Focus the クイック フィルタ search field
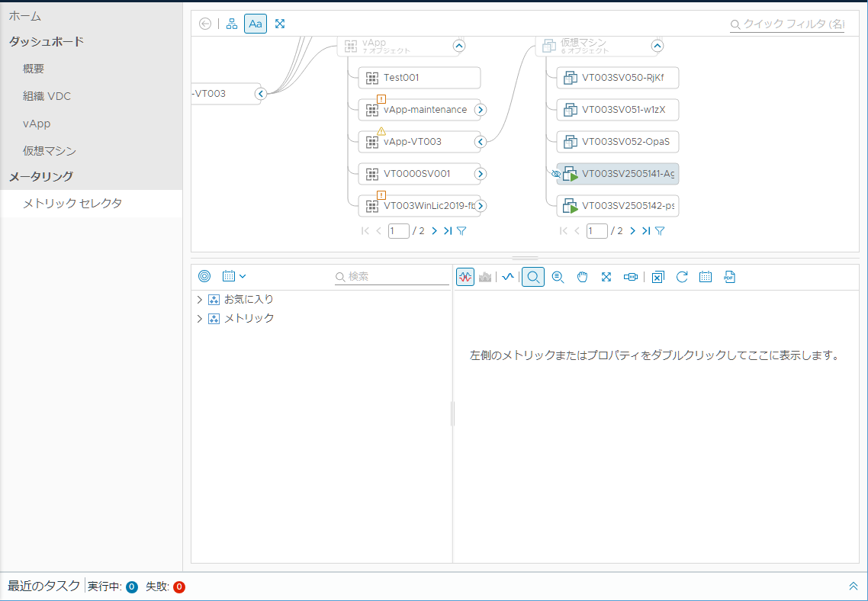Image resolution: width=868 pixels, height=601 pixels. [787, 24]
